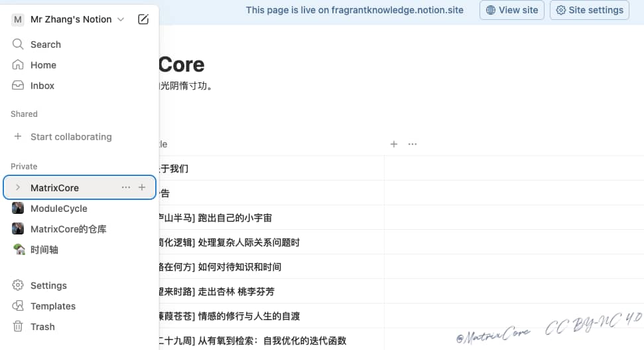
Task: Click Start collaborating
Action: tap(70, 137)
